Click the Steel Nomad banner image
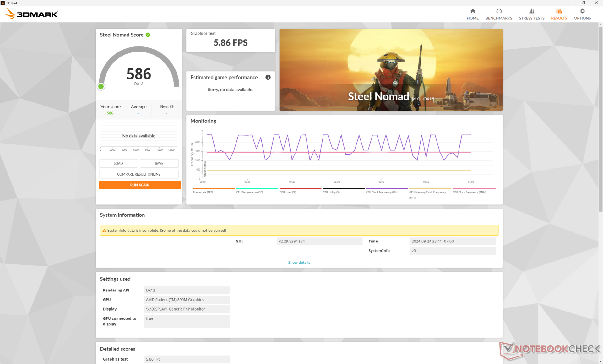Screen dimensions: 603x364 point(391,69)
